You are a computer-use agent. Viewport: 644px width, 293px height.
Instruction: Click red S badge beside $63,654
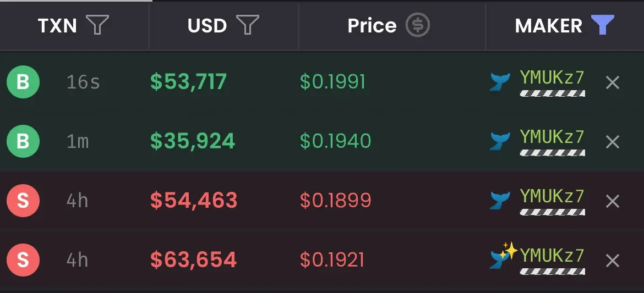point(23,260)
